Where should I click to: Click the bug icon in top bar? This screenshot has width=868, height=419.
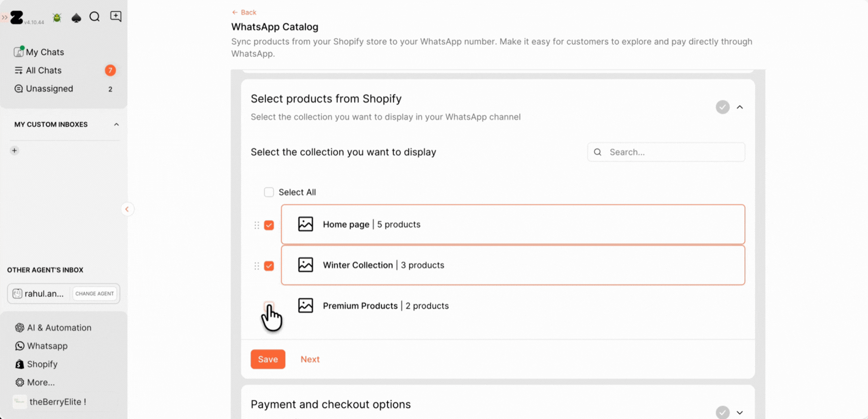pos(57,18)
